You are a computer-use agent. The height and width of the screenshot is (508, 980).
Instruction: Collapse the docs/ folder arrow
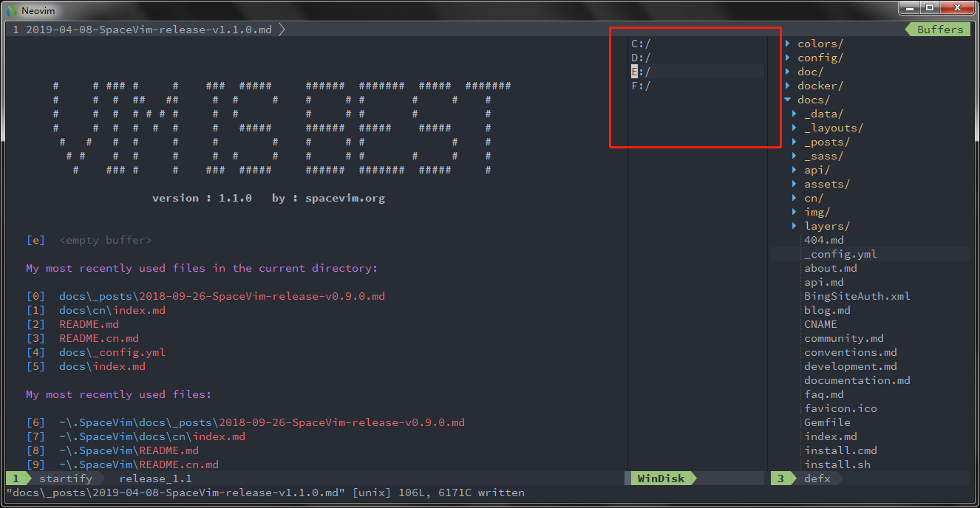tap(788, 100)
